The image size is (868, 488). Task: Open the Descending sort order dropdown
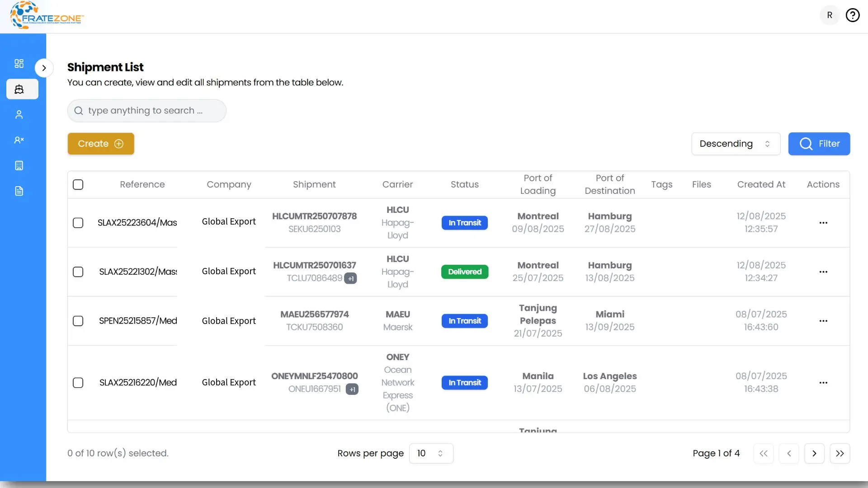coord(736,144)
